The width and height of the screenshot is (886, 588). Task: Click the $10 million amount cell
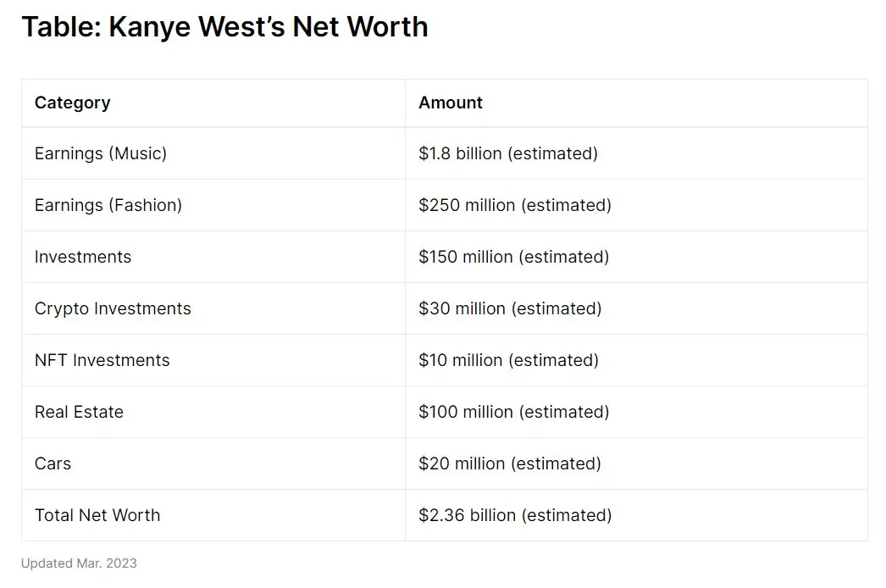508,360
